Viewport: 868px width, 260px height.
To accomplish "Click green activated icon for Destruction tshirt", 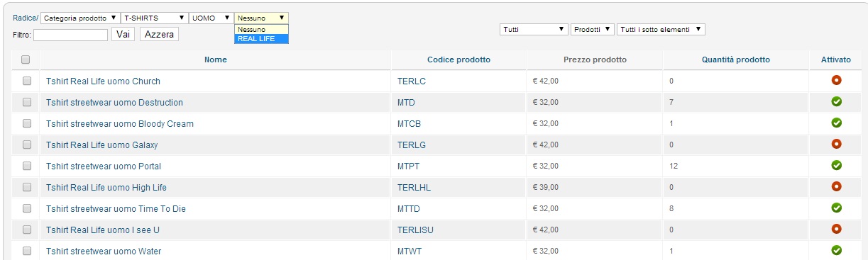I will point(836,101).
